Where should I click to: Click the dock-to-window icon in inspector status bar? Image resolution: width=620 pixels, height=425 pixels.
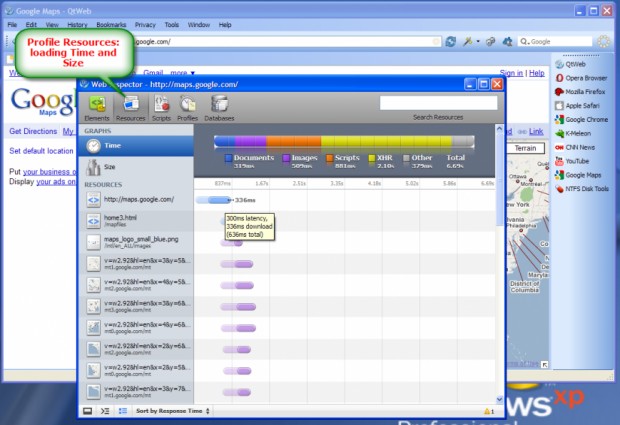[x=87, y=411]
